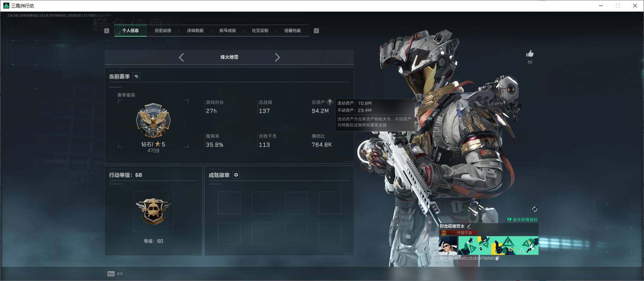Go to the next game mode with right arrow
This screenshot has width=644, height=281.
tap(277, 57)
